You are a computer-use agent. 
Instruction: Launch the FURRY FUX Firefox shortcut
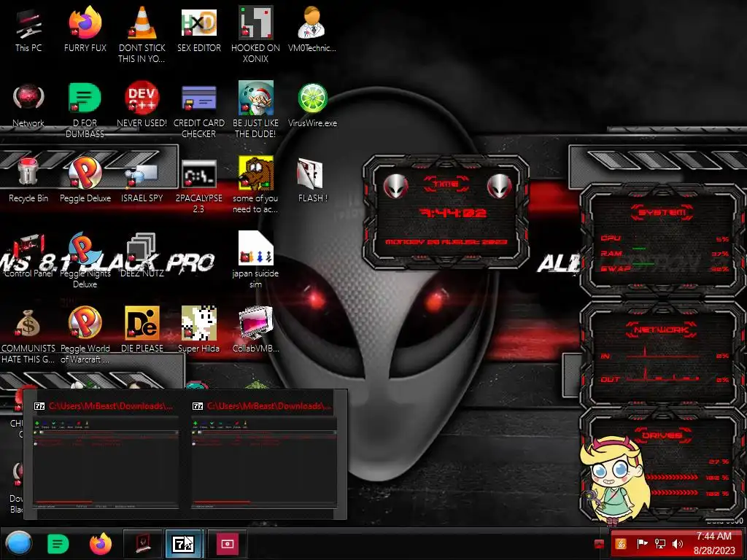click(x=85, y=29)
